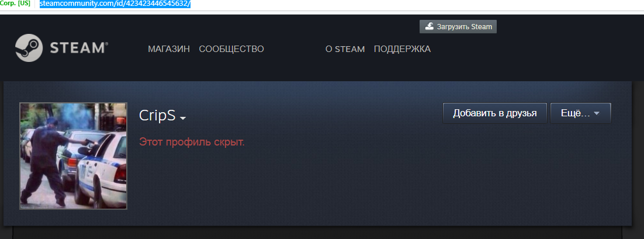Open the ПОДДЕРЖКА support page
Image resolution: width=644 pixels, height=239 pixels.
402,49
